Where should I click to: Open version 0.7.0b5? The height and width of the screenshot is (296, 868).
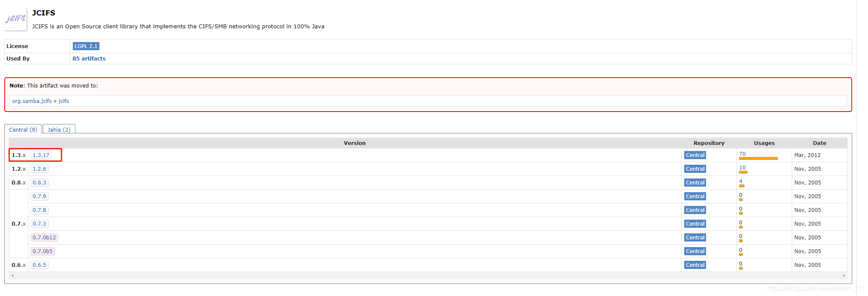[43, 251]
